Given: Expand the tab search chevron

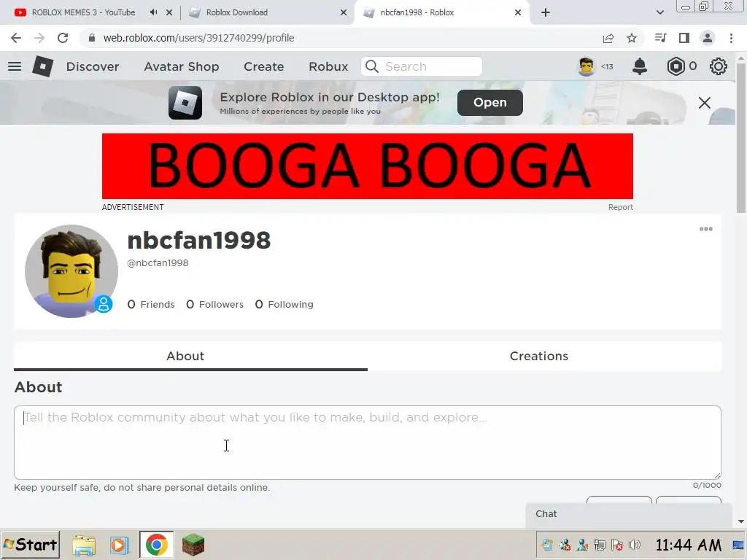Looking at the screenshot, I should pyautogui.click(x=659, y=12).
